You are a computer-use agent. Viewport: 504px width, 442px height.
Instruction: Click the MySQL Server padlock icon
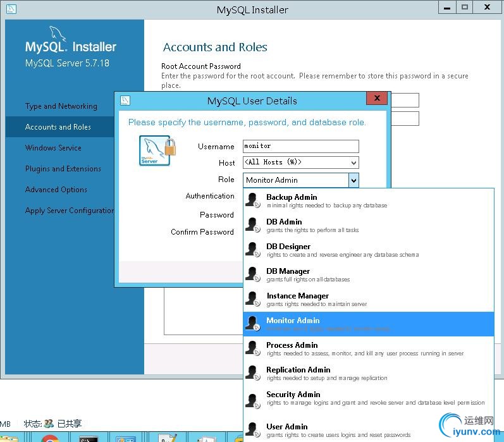point(157,150)
